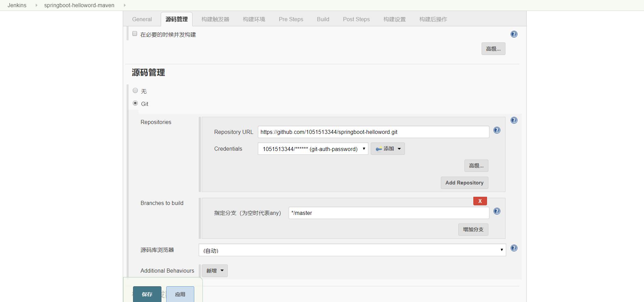Open the 新增 Additional Behaviours dropdown

[x=214, y=271]
